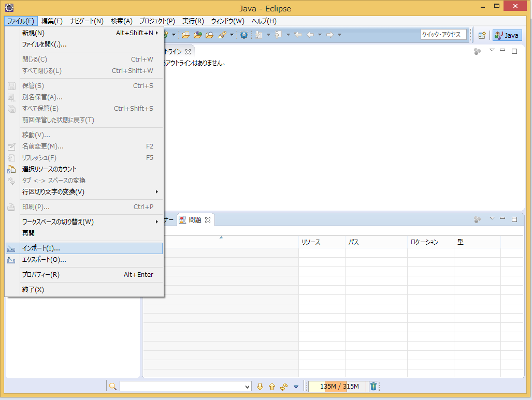
Task: Open the プロジェクト(P) menu
Action: tap(157, 21)
